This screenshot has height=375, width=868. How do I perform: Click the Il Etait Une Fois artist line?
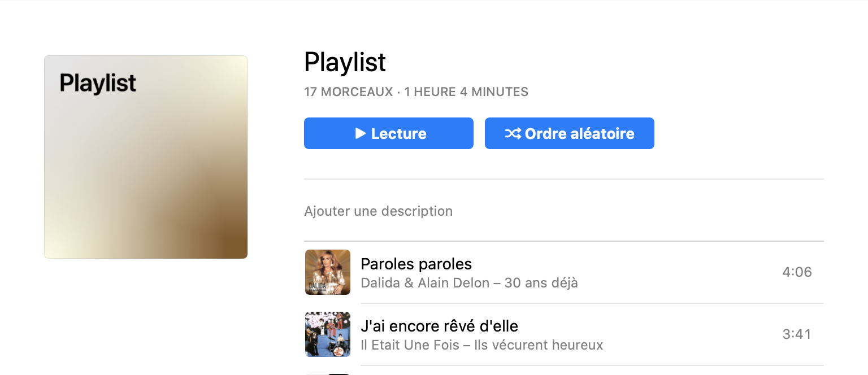click(x=481, y=345)
